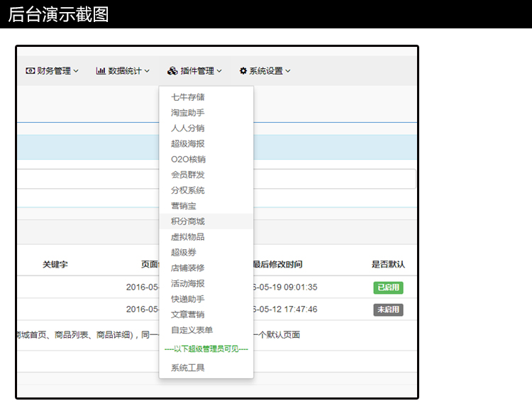Open 分权系统 from the menu
The height and width of the screenshot is (406, 532).
click(206, 190)
